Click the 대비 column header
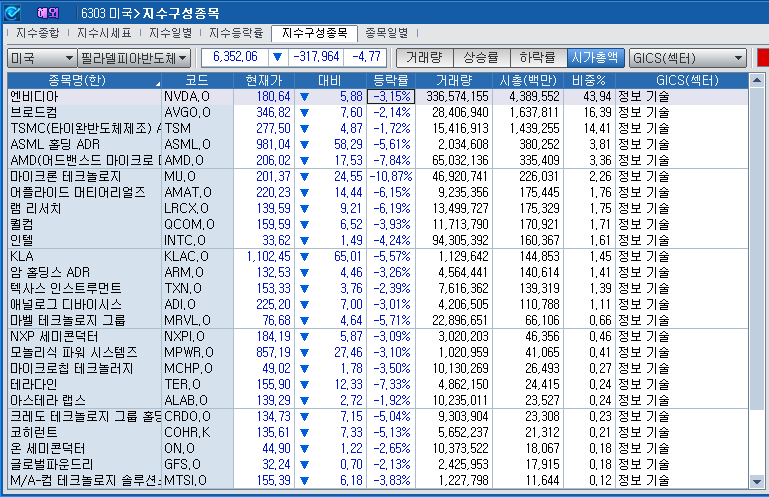 [330, 80]
